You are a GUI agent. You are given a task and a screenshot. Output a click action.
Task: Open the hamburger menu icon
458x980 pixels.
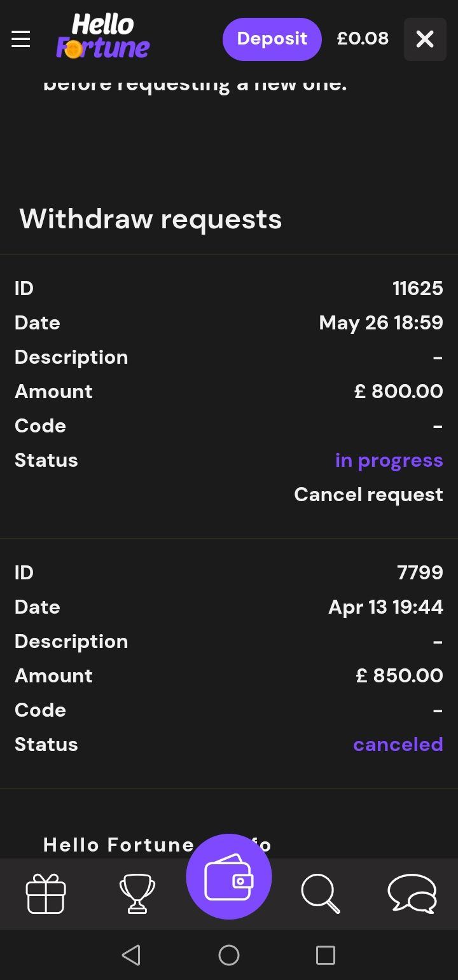[x=21, y=39]
